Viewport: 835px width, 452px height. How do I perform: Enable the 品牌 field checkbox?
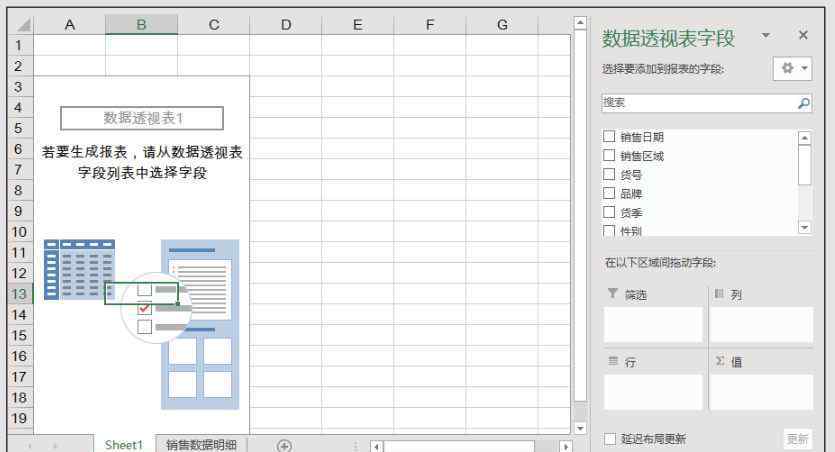(609, 193)
